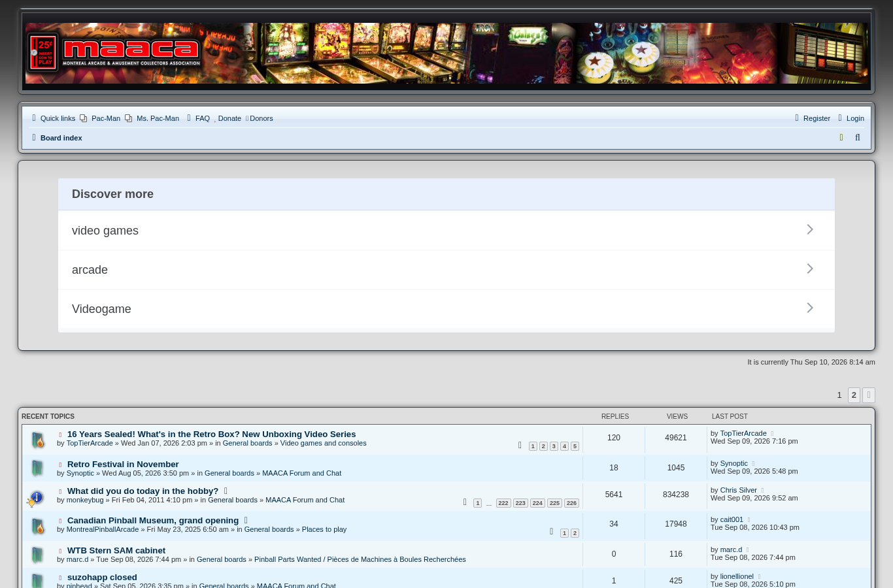Click the topic icon for Retro Festival in November
This screenshot has width=893, height=588.
pos(38,468)
